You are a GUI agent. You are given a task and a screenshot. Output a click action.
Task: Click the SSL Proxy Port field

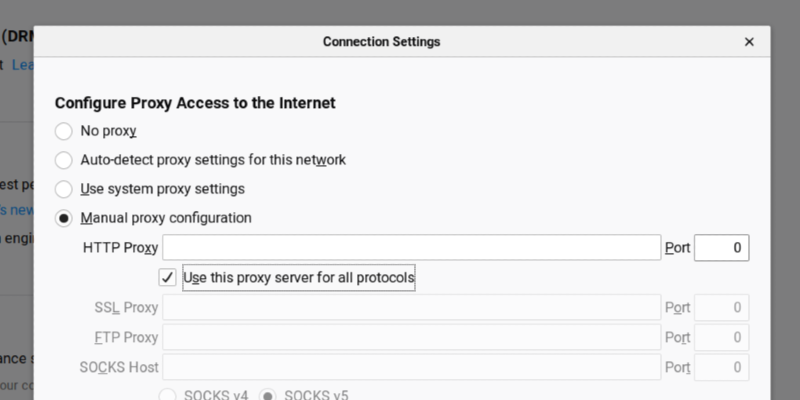[721, 308]
